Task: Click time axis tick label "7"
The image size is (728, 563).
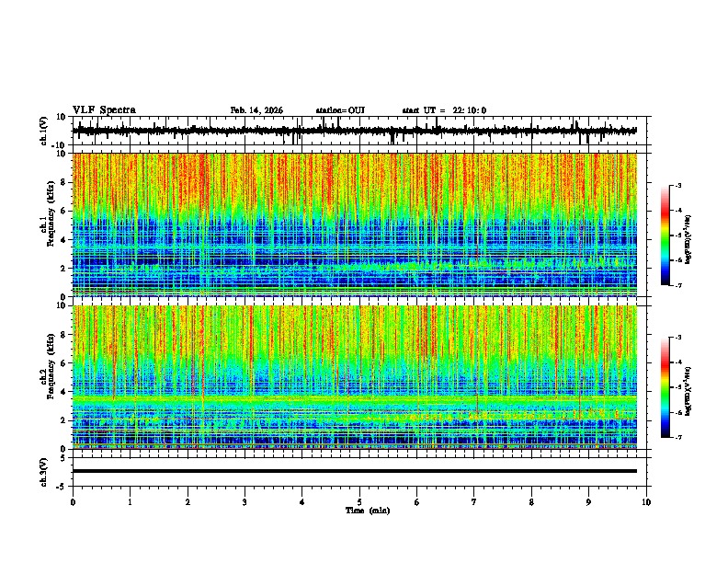Action: [474, 502]
